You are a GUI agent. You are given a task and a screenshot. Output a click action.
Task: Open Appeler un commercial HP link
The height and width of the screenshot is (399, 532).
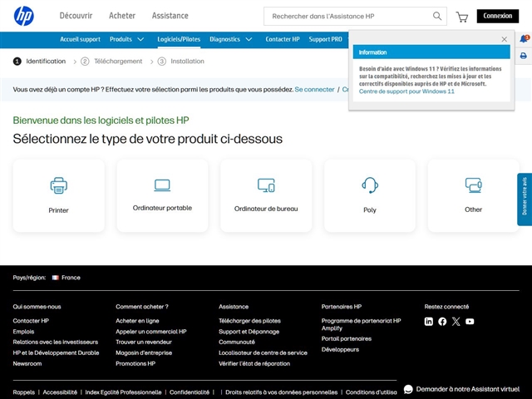point(151,332)
